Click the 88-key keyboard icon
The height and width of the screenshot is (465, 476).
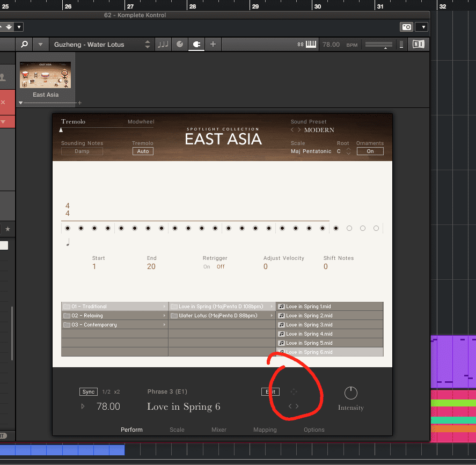point(306,45)
